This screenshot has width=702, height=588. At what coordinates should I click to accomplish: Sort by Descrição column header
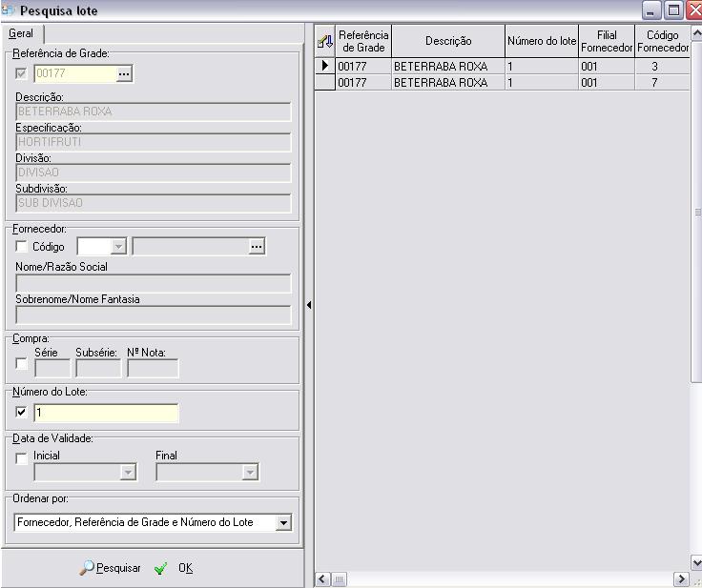pyautogui.click(x=447, y=41)
